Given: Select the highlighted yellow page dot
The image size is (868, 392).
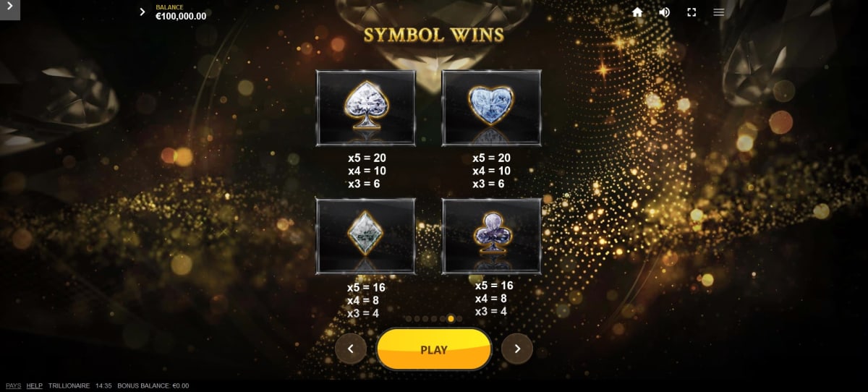Looking at the screenshot, I should pyautogui.click(x=451, y=318).
